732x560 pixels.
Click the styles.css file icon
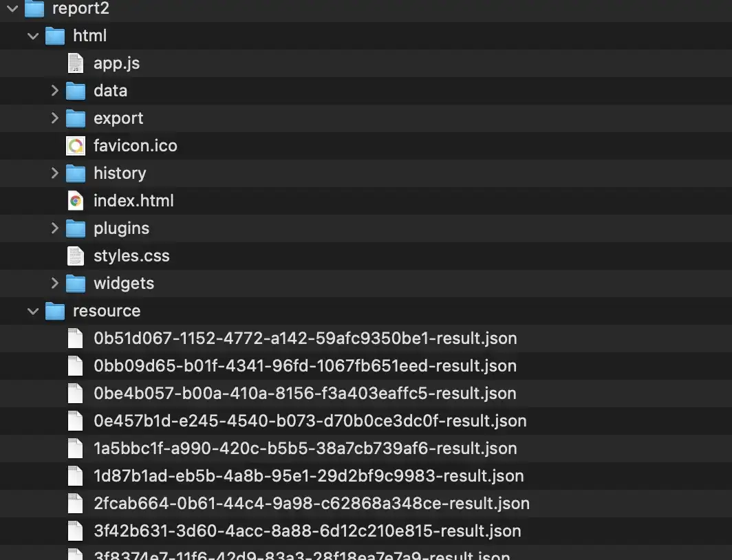tap(76, 256)
